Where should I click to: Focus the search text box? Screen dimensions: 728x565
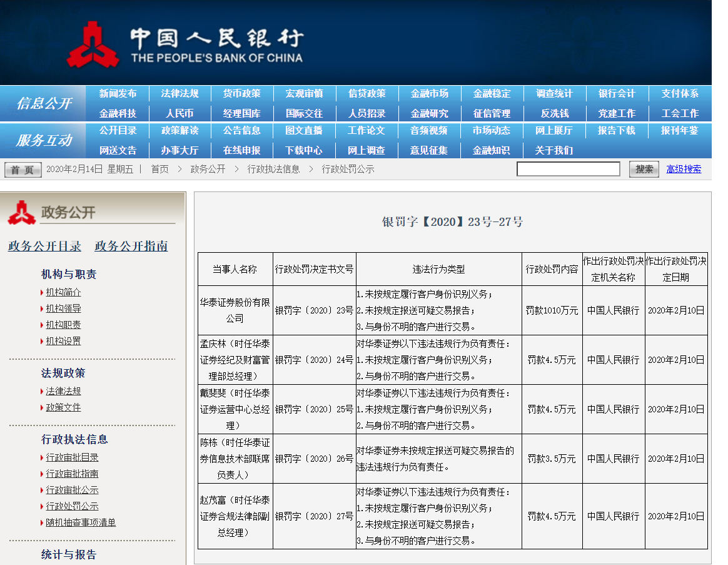(569, 169)
